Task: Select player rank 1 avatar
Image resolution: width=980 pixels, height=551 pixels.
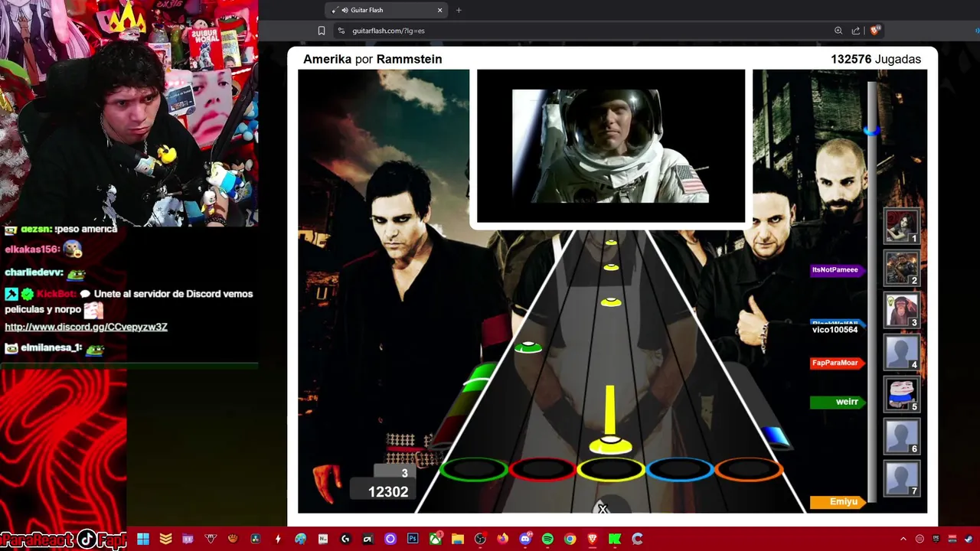Action: point(902,226)
